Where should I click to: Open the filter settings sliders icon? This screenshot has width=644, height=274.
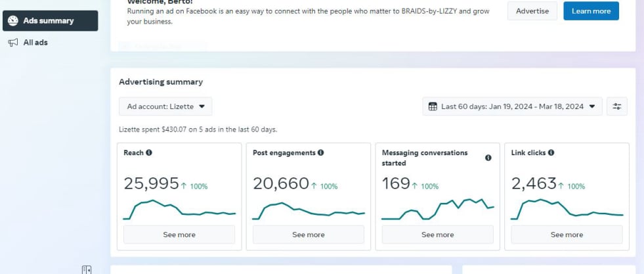tap(617, 106)
